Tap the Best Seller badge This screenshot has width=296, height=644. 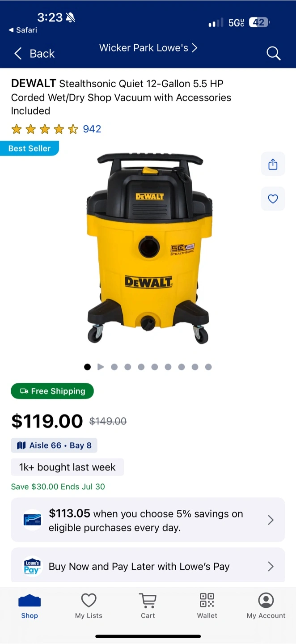29,148
